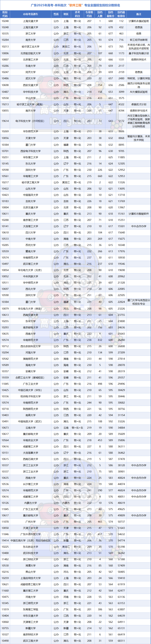Select the 新疆大学 school name
The image size is (151, 644).
click(x=31, y=628)
